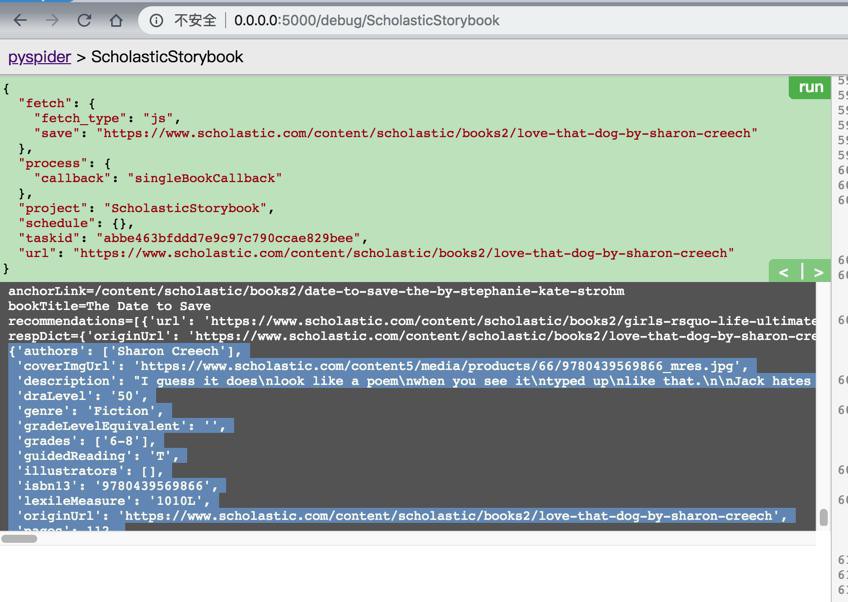Click the "schedule": {} line
The width and height of the screenshot is (848, 602).
(76, 223)
